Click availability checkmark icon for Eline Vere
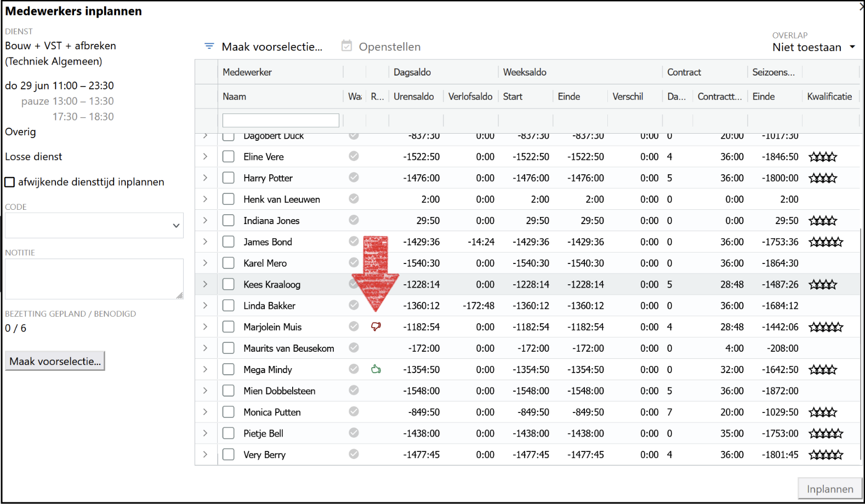This screenshot has width=865, height=504. tap(354, 156)
